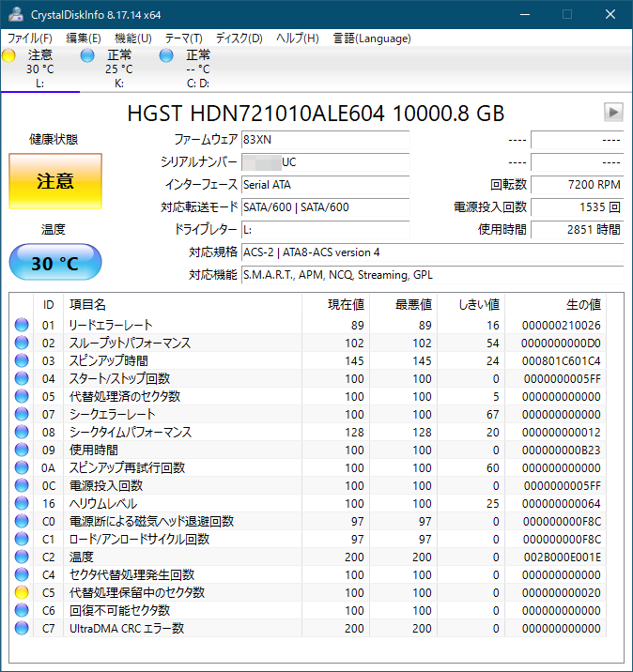Switch to the K: 25 °C disk tab
Screen dimensions: 633x672
pyautogui.click(x=119, y=69)
